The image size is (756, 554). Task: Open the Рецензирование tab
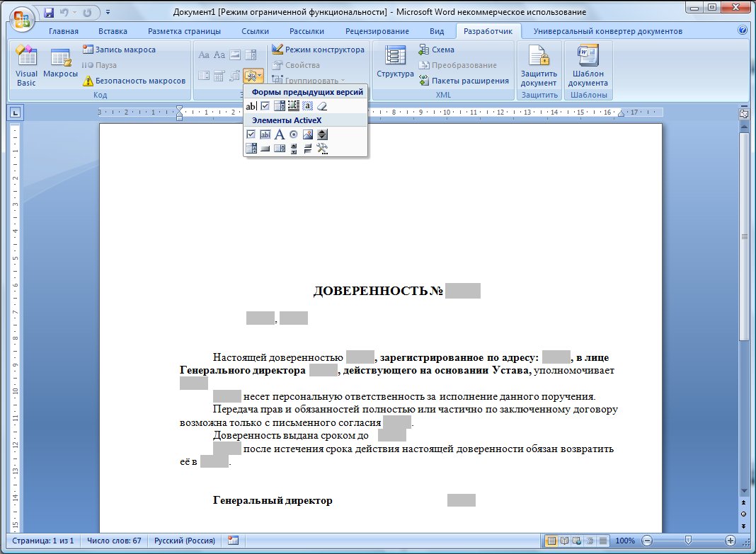tap(377, 31)
